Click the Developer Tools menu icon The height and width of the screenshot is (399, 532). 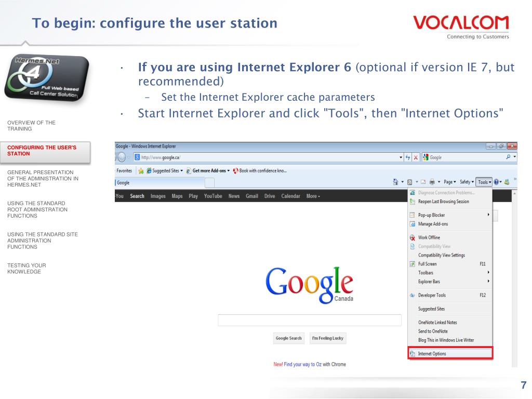coord(412,295)
